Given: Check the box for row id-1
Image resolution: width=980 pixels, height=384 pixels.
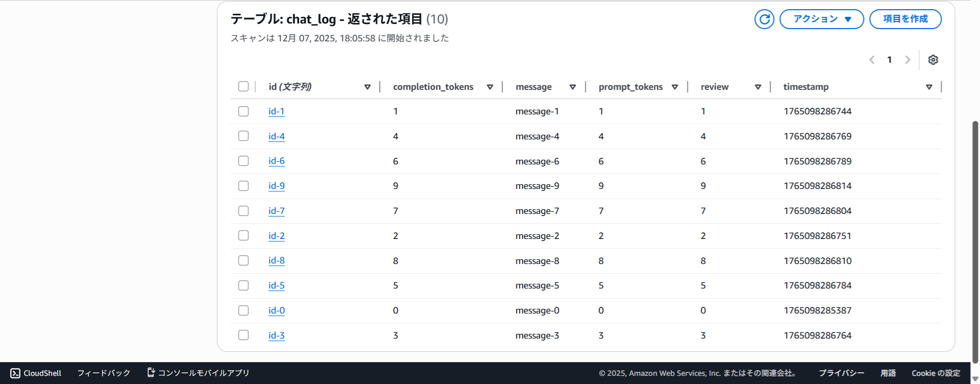Looking at the screenshot, I should point(243,111).
